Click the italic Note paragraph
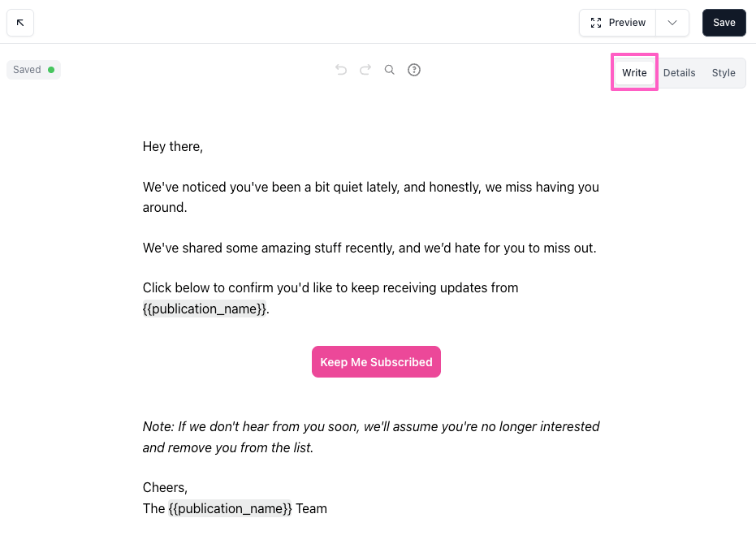 [x=371, y=437]
